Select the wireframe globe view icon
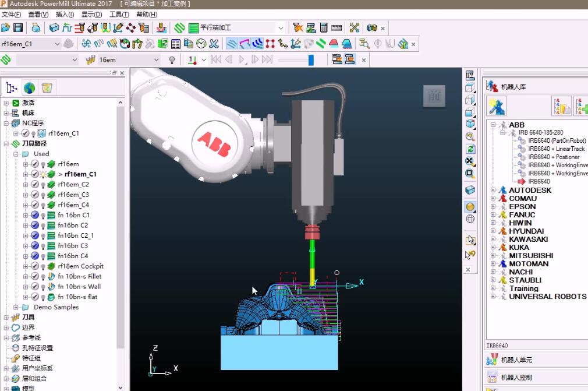 (x=470, y=219)
